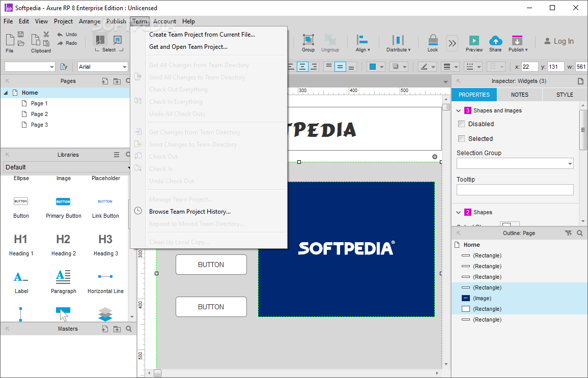This screenshot has height=378, width=588.
Task: Select Primary Button widget in library
Action: point(63,208)
